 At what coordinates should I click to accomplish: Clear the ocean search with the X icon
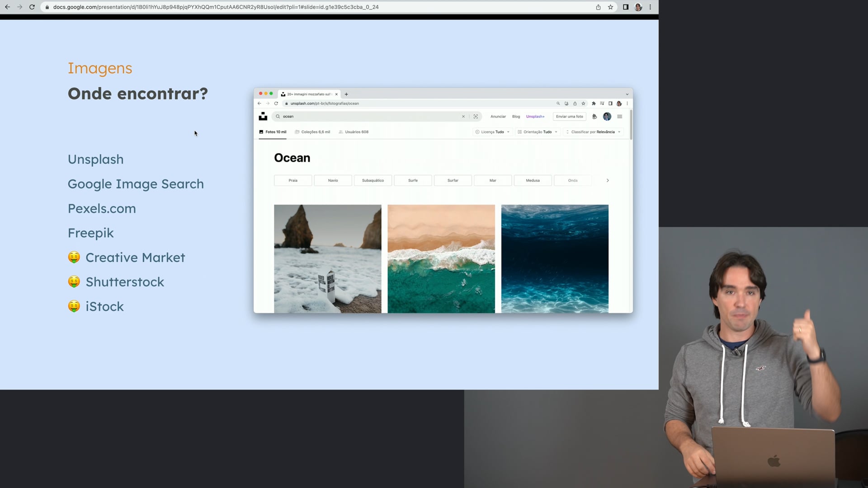[463, 117]
